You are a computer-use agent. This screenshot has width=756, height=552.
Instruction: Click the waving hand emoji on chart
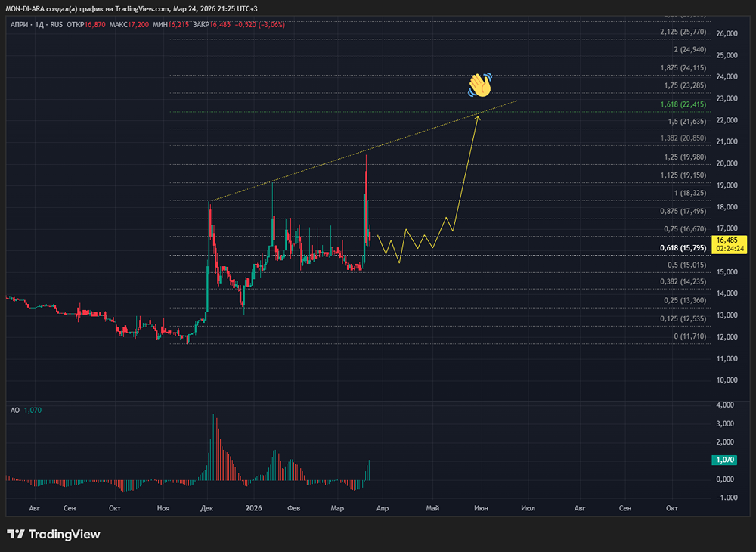pyautogui.click(x=480, y=85)
